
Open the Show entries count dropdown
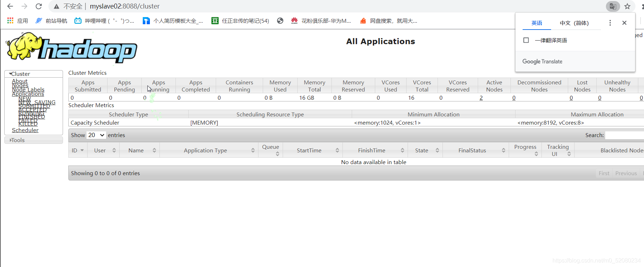[96, 135]
